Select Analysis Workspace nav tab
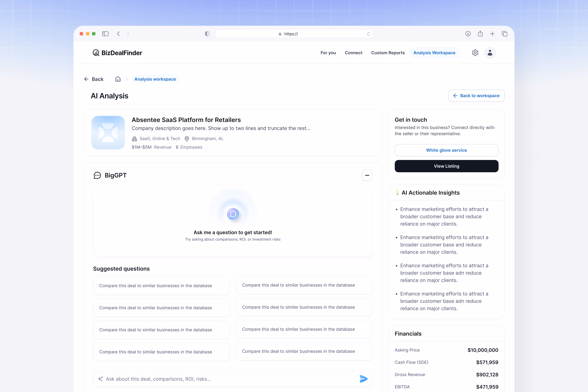 [x=434, y=53]
